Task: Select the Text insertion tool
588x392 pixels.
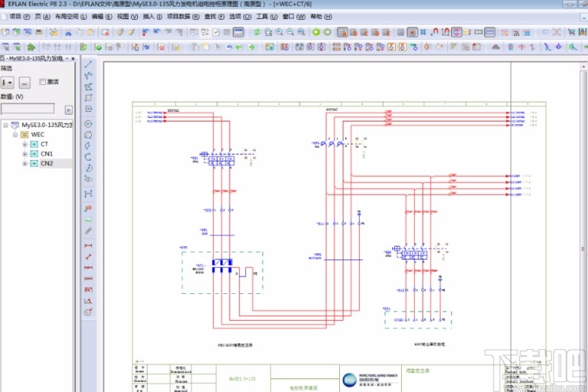Action: click(x=88, y=207)
